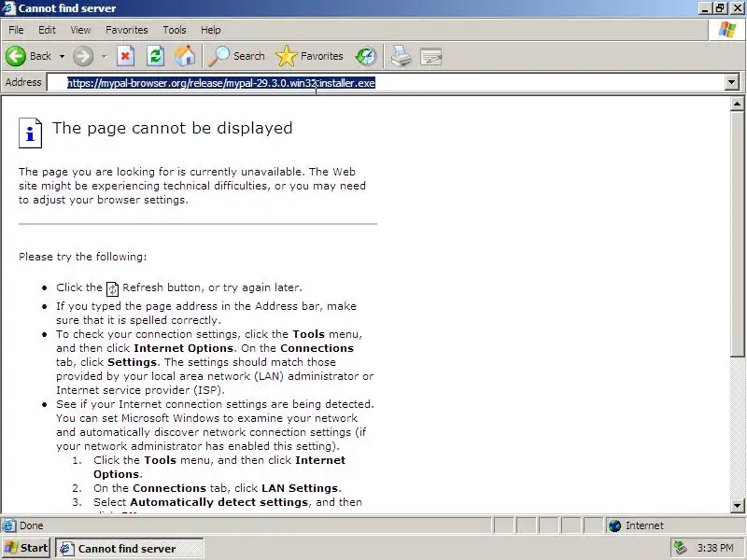Click the IE title bar page icon

click(x=8, y=8)
